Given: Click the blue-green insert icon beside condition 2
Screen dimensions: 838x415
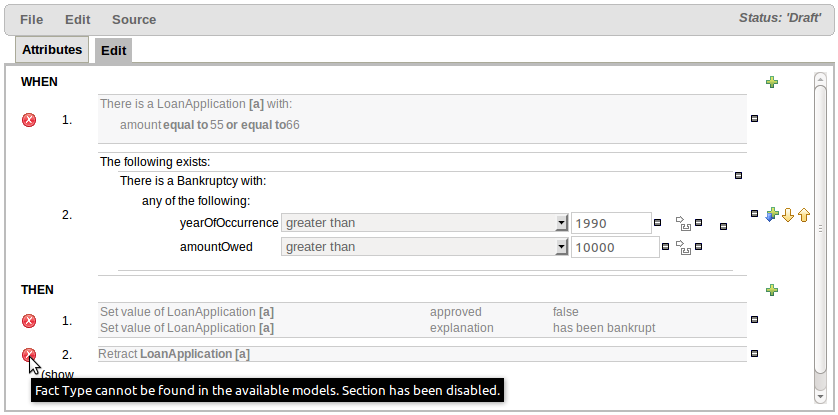Looking at the screenshot, I should [x=771, y=214].
